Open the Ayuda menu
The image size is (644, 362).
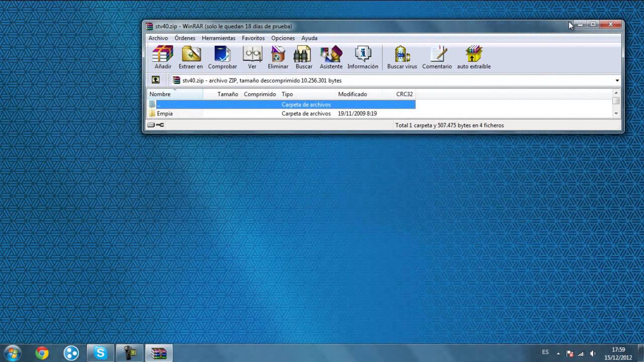click(x=309, y=38)
